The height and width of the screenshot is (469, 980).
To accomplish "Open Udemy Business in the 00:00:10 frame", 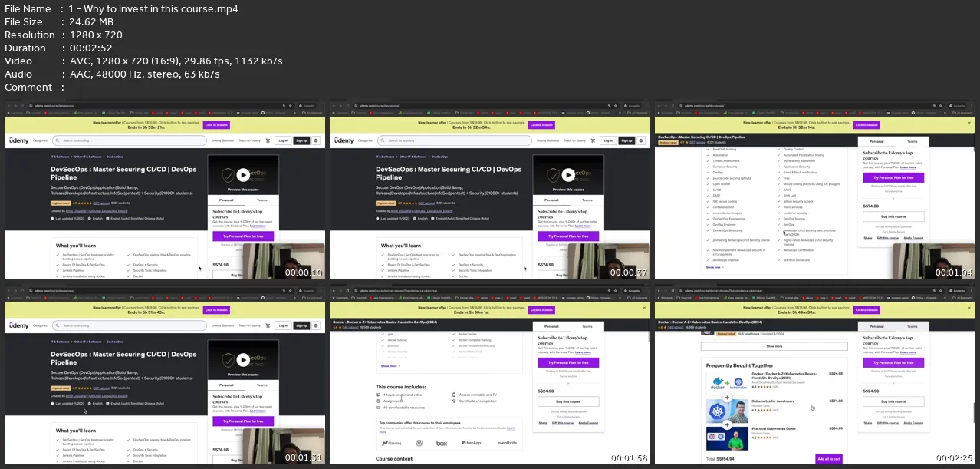I will click(x=223, y=140).
